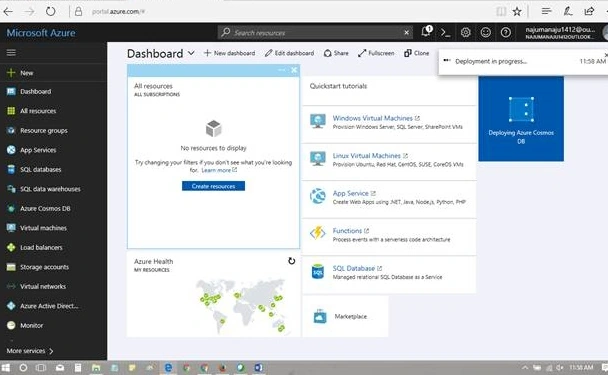This screenshot has width=608, height=375.
Task: Clone the dashboard
Action: point(416,53)
